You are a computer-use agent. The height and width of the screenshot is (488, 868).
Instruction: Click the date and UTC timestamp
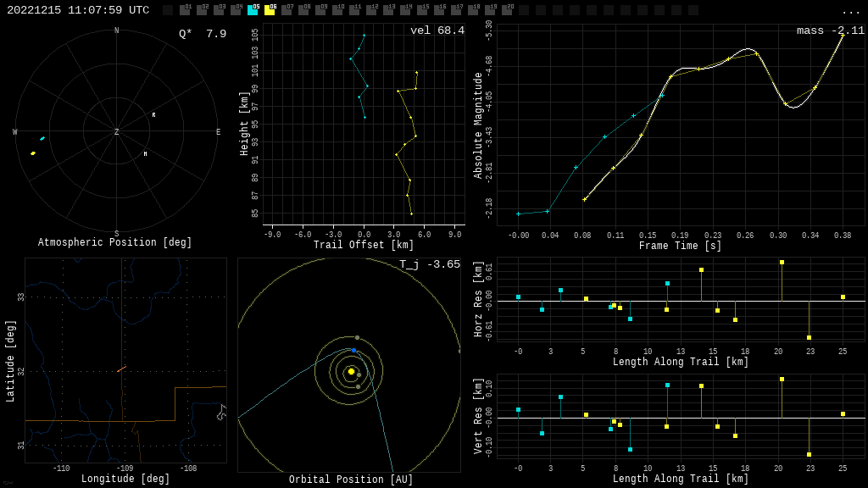click(78, 10)
